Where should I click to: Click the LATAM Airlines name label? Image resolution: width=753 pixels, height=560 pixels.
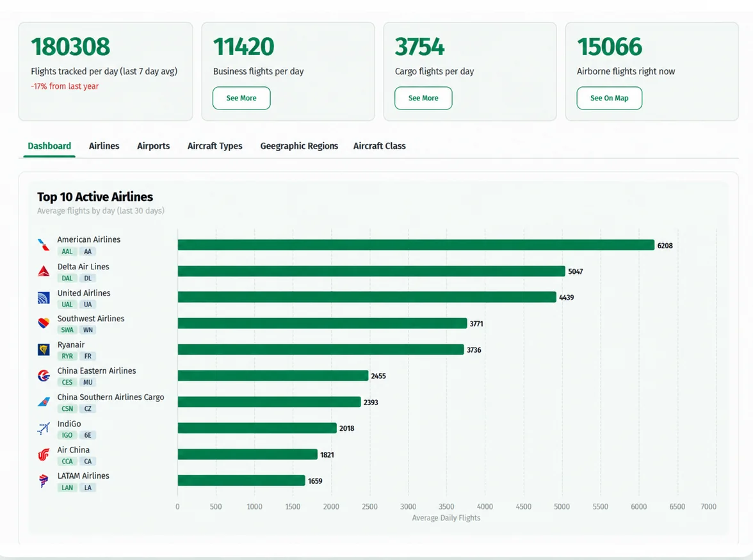coord(83,476)
